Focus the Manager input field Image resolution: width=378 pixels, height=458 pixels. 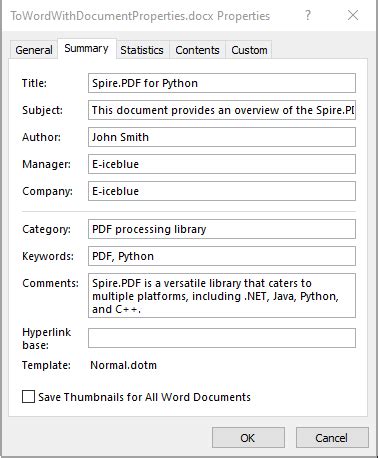222,164
